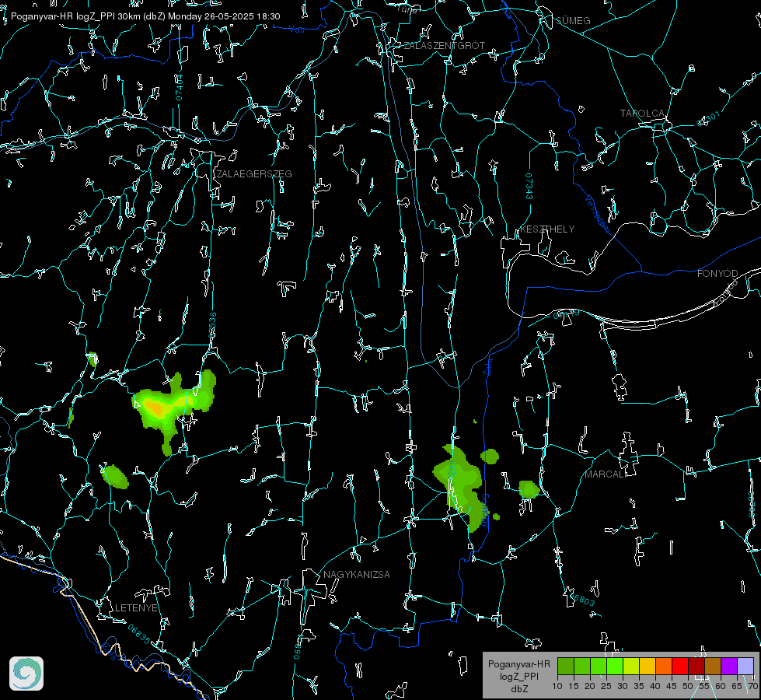Select the ZALASZENTGRÓT city label
The height and width of the screenshot is (700, 761).
click(444, 46)
